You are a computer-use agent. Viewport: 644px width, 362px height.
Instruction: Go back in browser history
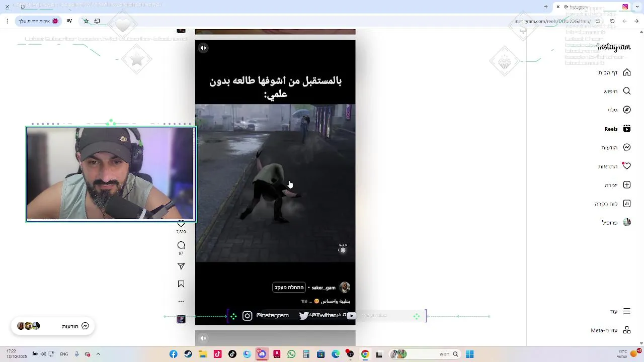[637, 21]
